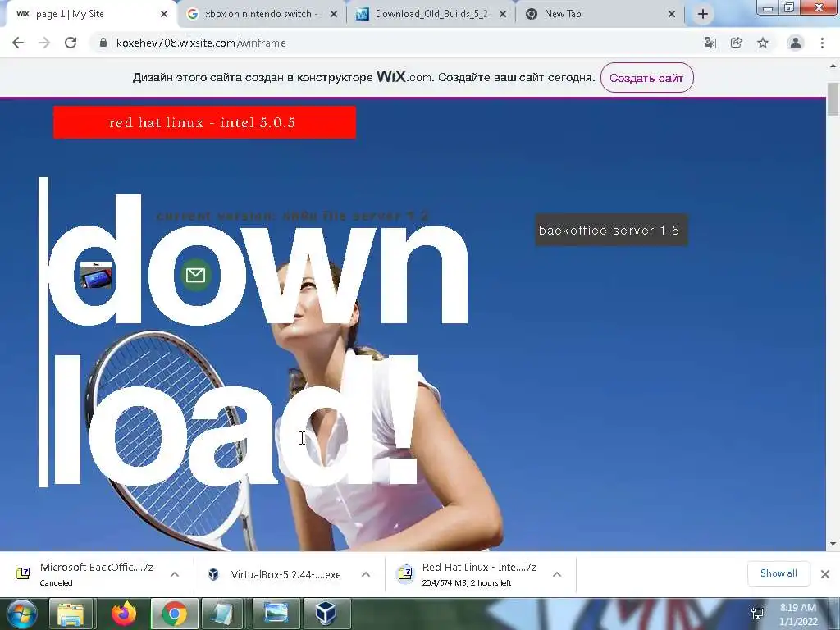The height and width of the screenshot is (630, 840).
Task: Open VirtualBox from the taskbar
Action: (326, 614)
